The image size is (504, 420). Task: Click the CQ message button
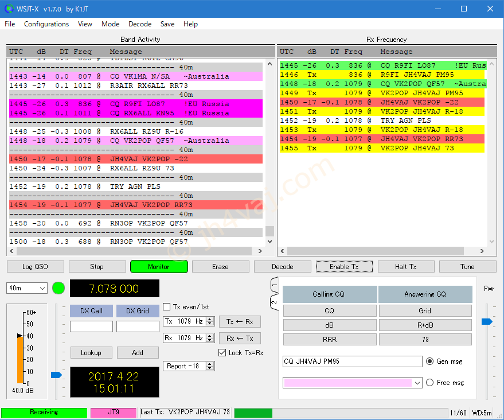[x=330, y=311]
